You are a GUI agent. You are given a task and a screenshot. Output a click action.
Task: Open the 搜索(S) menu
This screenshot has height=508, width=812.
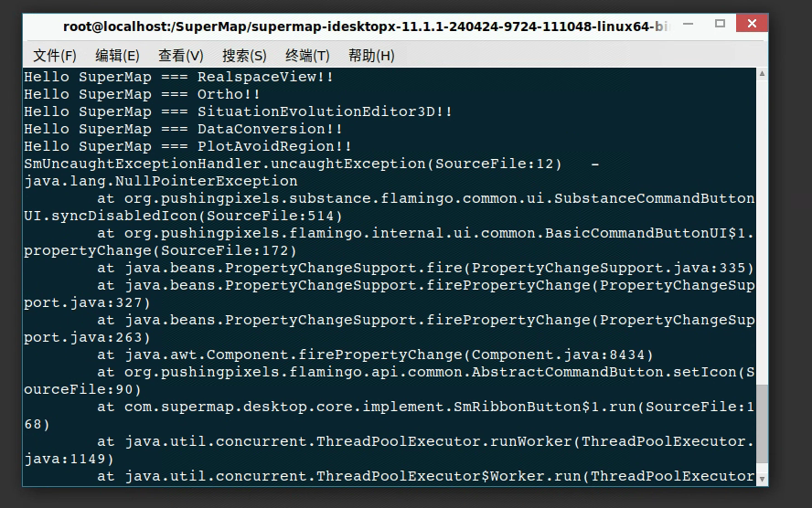click(244, 56)
